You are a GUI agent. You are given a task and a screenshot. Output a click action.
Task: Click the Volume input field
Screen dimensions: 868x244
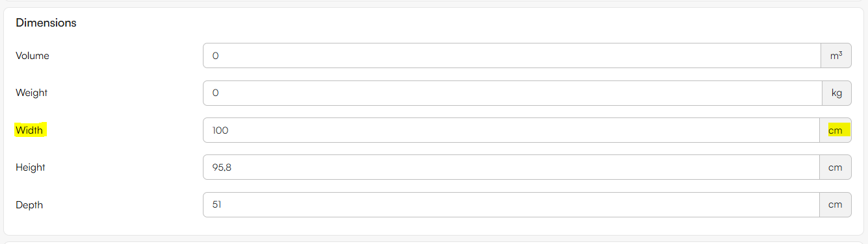click(x=512, y=56)
